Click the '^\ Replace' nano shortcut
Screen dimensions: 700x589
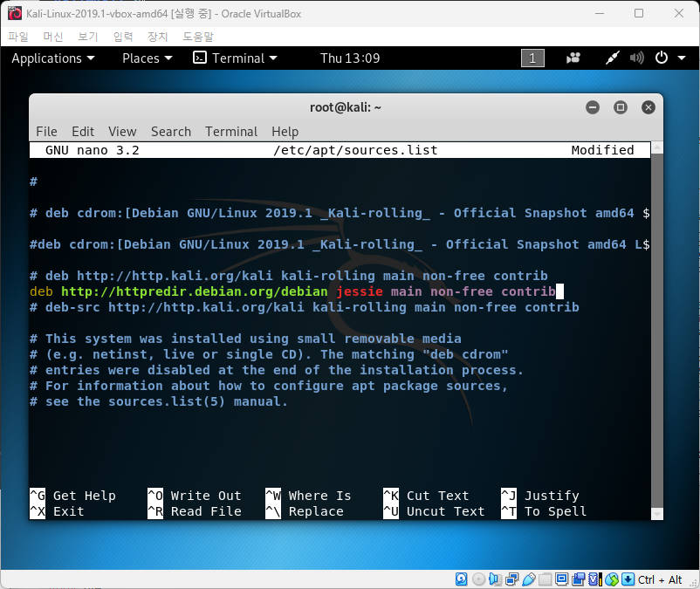[305, 511]
